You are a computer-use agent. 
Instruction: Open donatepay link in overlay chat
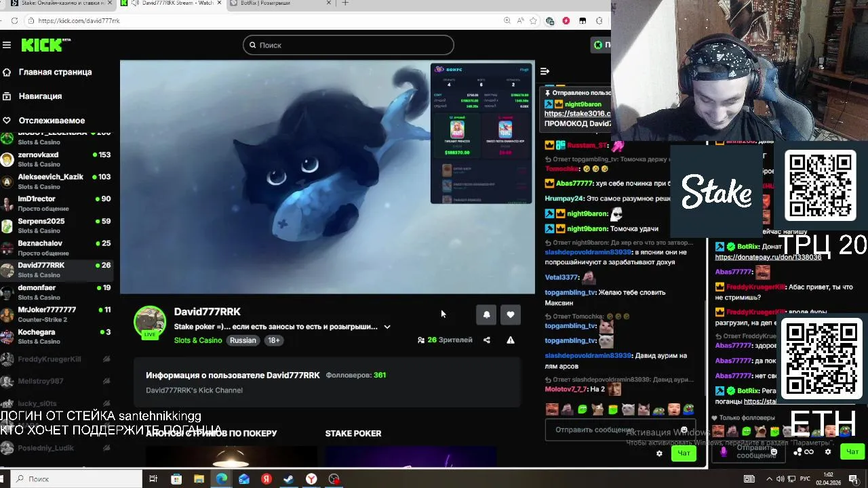(768, 258)
